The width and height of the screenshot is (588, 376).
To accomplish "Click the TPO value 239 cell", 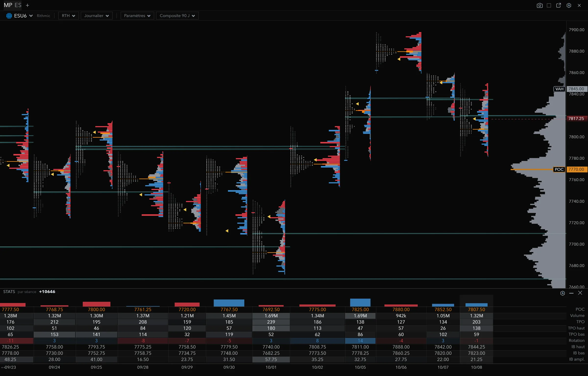I will (271, 322).
